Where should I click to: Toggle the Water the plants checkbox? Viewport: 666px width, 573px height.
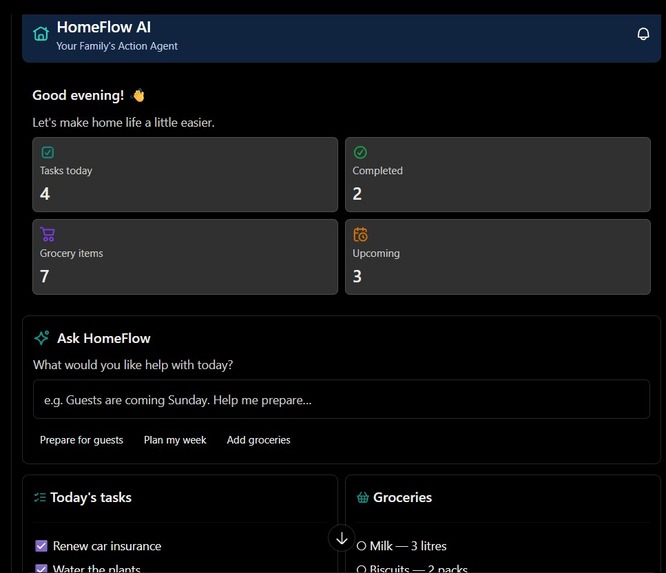coord(41,568)
